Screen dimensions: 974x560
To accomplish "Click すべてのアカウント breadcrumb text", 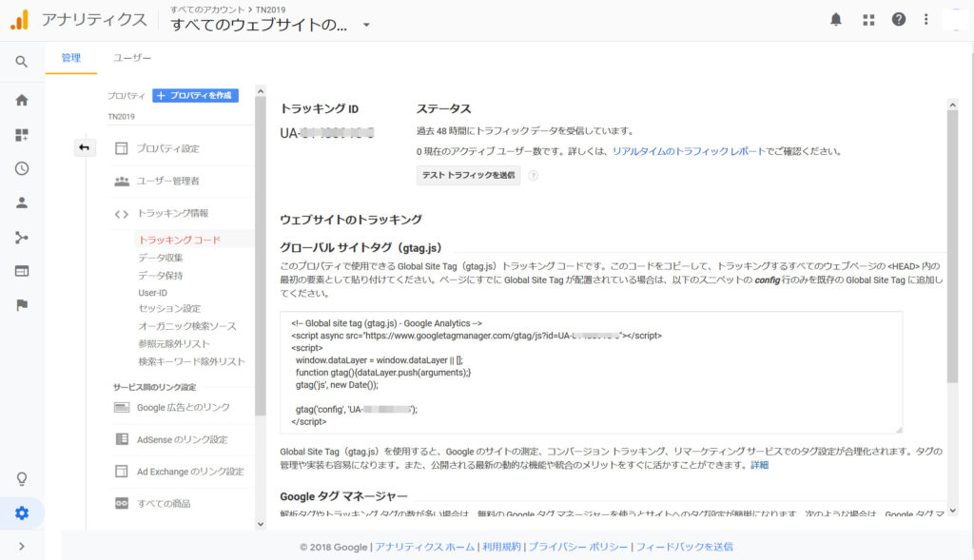I will coord(207,10).
